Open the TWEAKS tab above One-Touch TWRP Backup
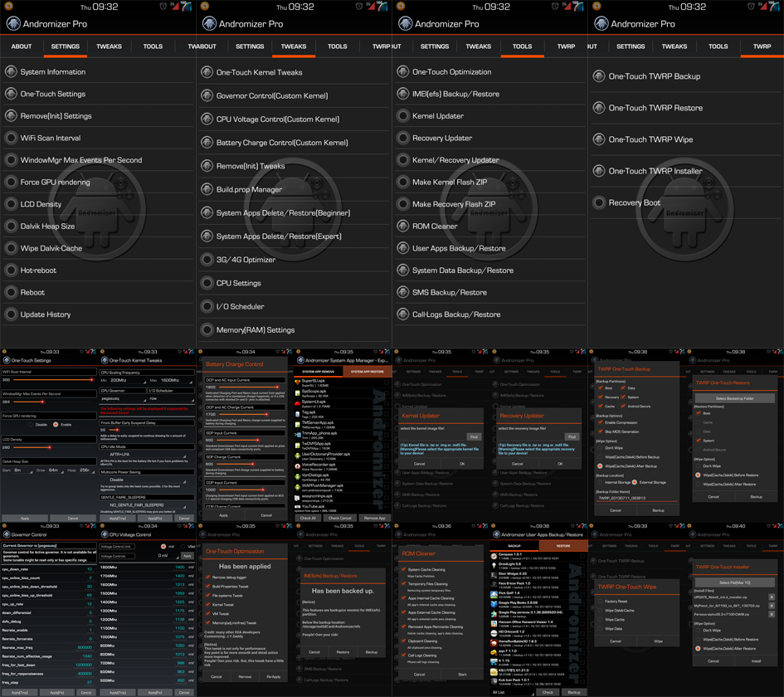The height and width of the screenshot is (697, 784). [x=674, y=46]
